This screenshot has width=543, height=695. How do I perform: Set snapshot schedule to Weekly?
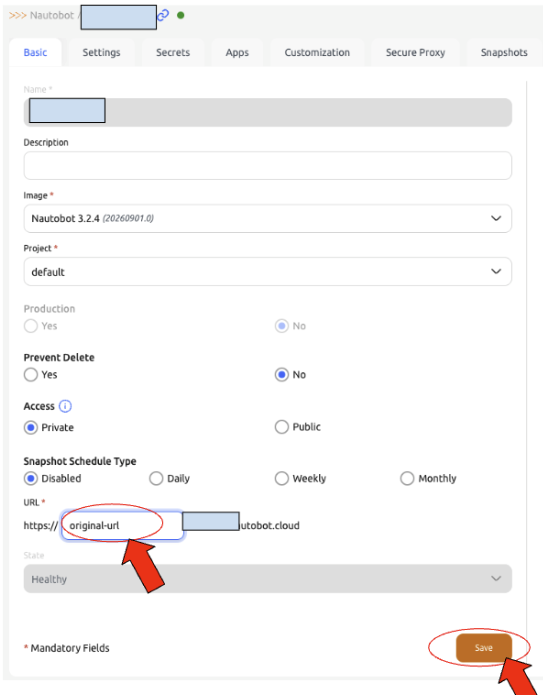[x=281, y=479]
